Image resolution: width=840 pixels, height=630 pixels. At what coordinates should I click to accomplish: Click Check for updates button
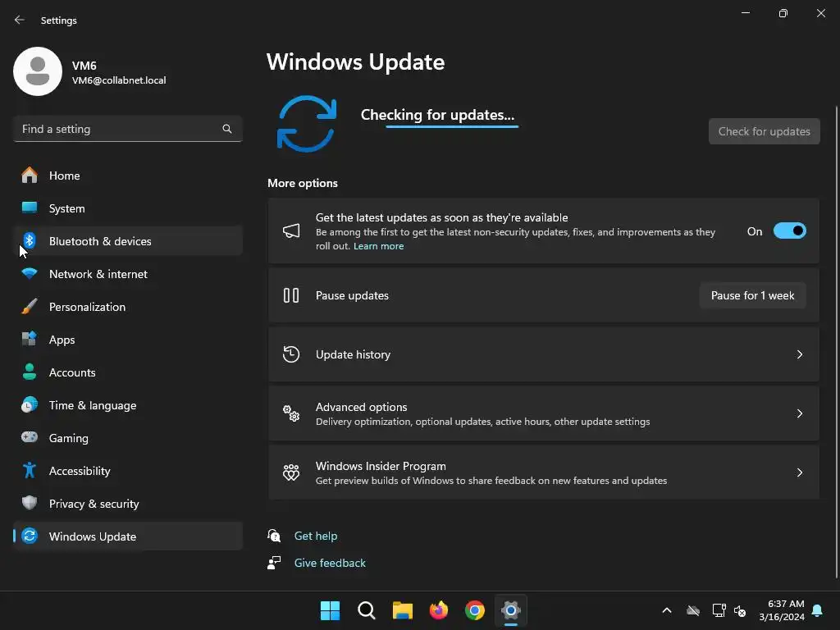tap(764, 131)
